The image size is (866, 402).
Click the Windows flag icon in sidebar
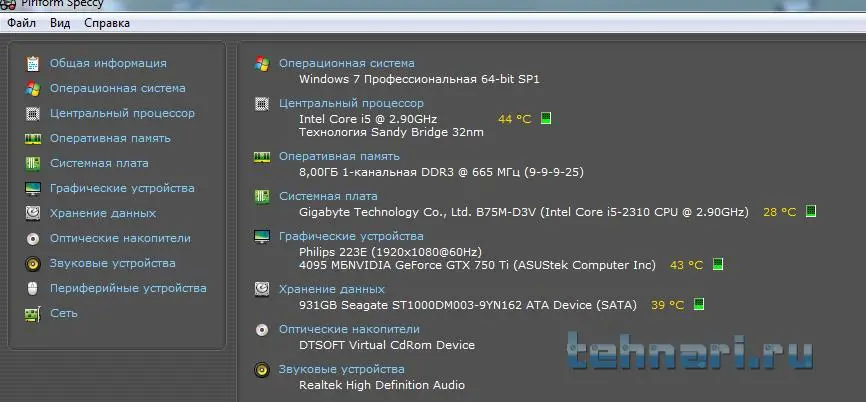click(x=33, y=88)
